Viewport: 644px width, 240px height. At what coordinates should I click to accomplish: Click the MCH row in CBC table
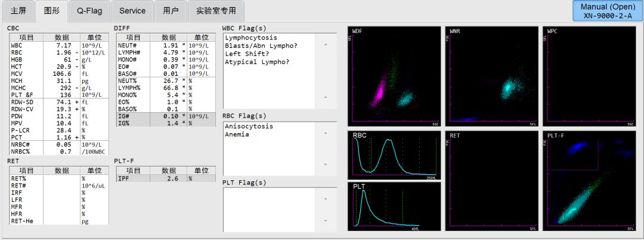(x=60, y=81)
